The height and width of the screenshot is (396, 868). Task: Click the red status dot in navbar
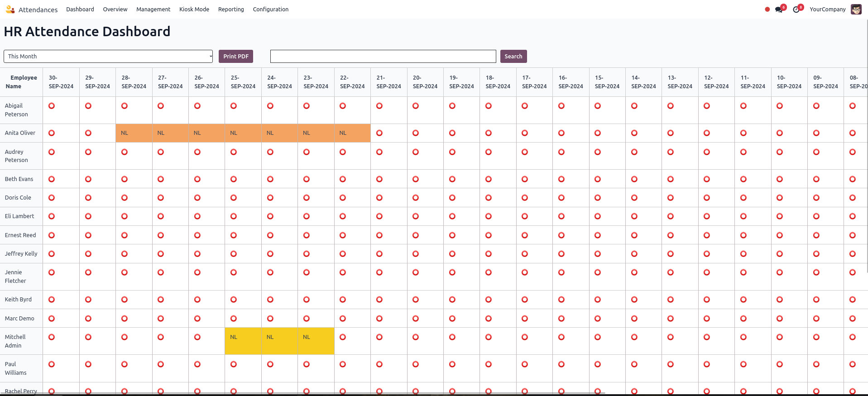767,10
